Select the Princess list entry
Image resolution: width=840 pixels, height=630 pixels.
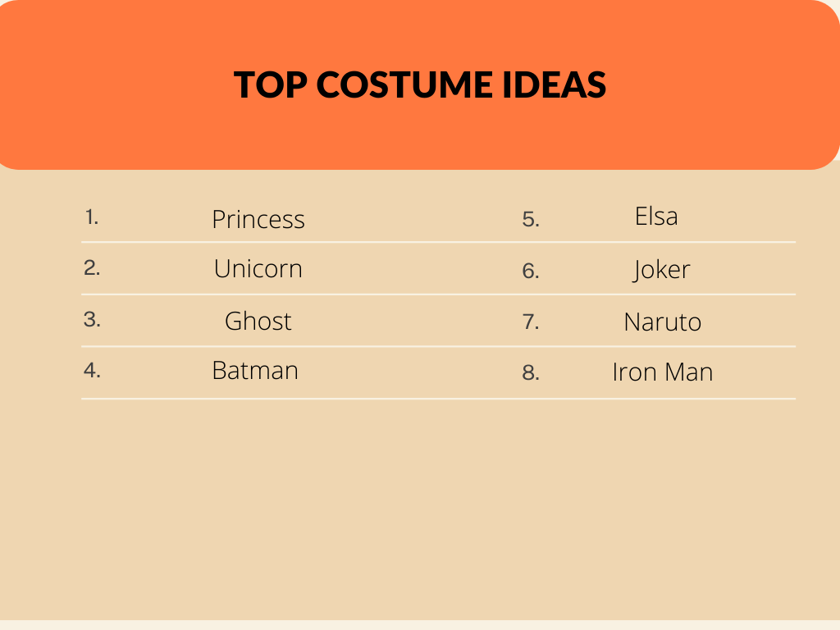(x=258, y=219)
